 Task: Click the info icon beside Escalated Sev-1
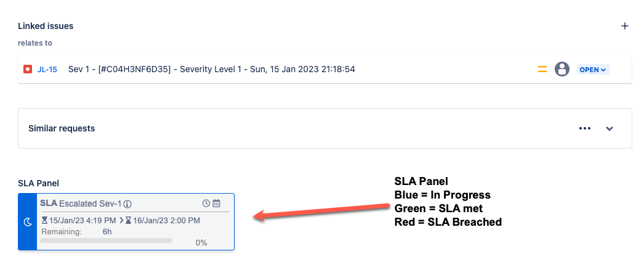(x=127, y=204)
